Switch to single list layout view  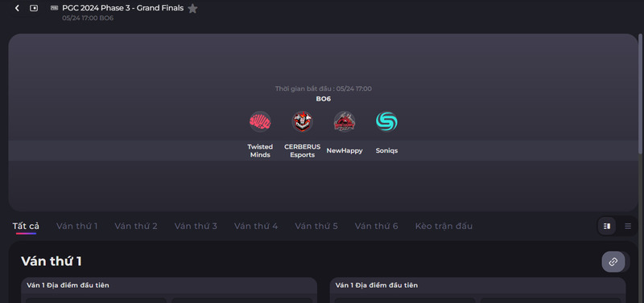tap(628, 227)
